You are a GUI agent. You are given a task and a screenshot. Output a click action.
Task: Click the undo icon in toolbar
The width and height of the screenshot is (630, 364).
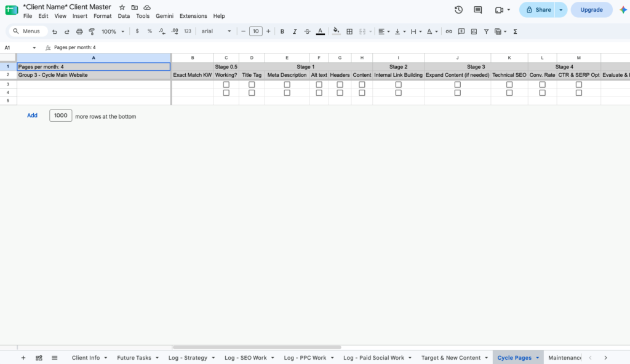[x=55, y=31]
